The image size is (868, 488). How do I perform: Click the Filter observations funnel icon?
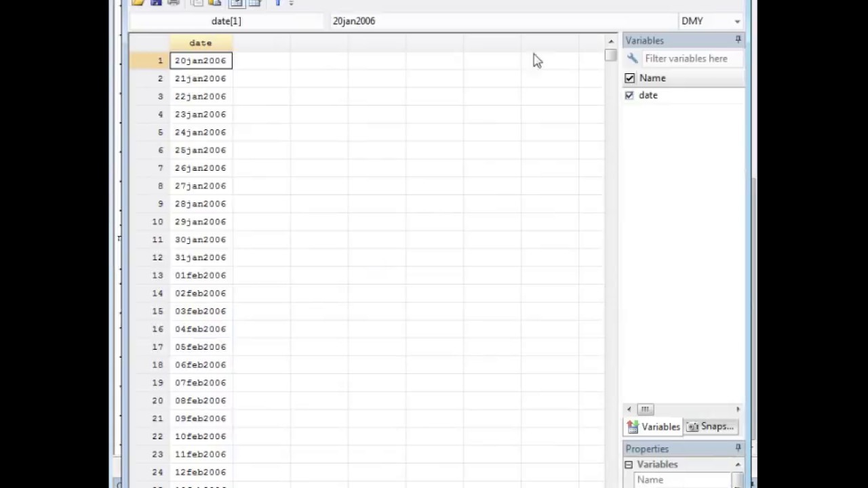coord(278,3)
